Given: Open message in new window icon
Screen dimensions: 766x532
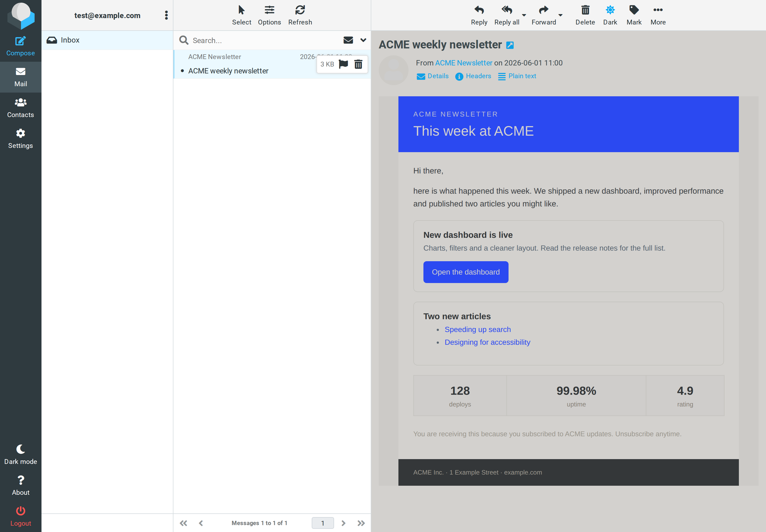Looking at the screenshot, I should tap(510, 45).
